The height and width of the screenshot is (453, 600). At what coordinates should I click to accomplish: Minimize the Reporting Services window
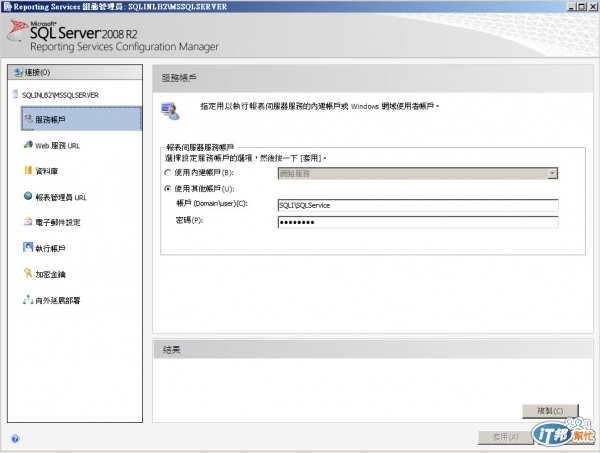(x=571, y=7)
